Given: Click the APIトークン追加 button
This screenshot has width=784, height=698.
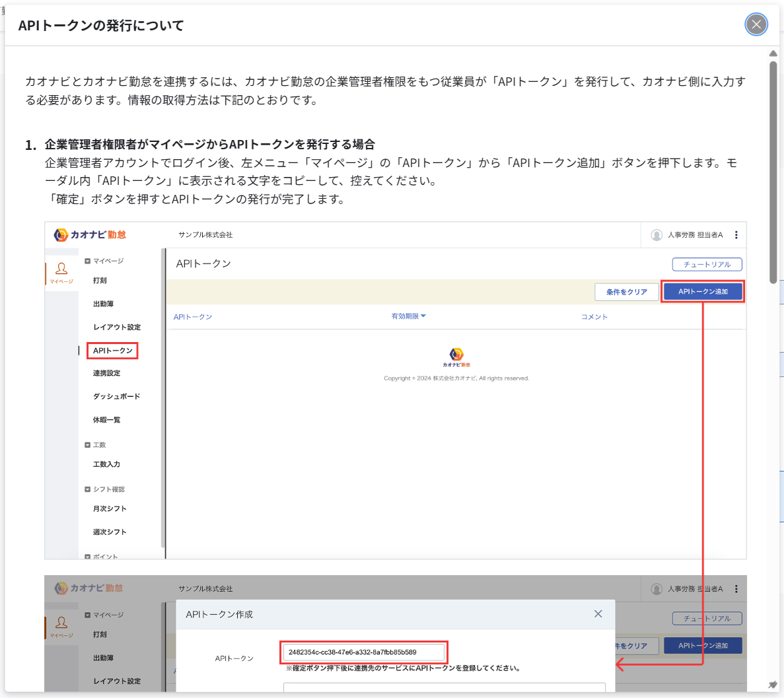Looking at the screenshot, I should pyautogui.click(x=702, y=291).
